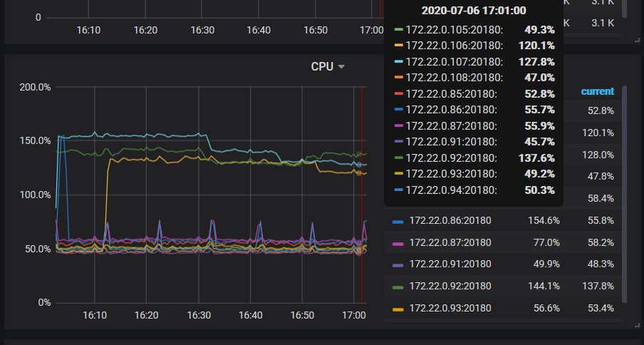The image size is (644, 345).
Task: Click the 56.6% value in the legend
Action: 546,309
